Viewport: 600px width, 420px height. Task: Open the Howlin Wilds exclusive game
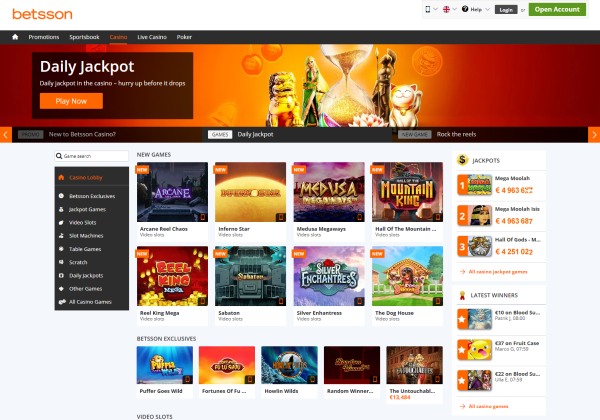[289, 365]
